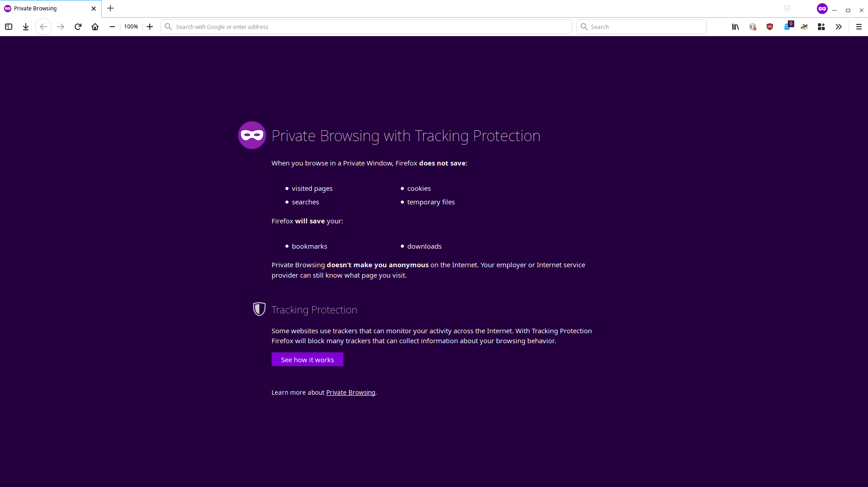The height and width of the screenshot is (487, 868).
Task: Open the hamburger application menu
Action: (x=858, y=27)
